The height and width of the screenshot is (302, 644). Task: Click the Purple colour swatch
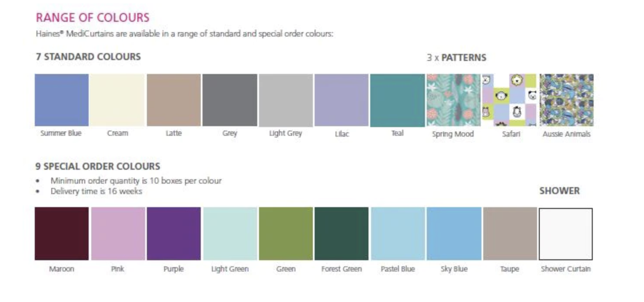(x=174, y=234)
